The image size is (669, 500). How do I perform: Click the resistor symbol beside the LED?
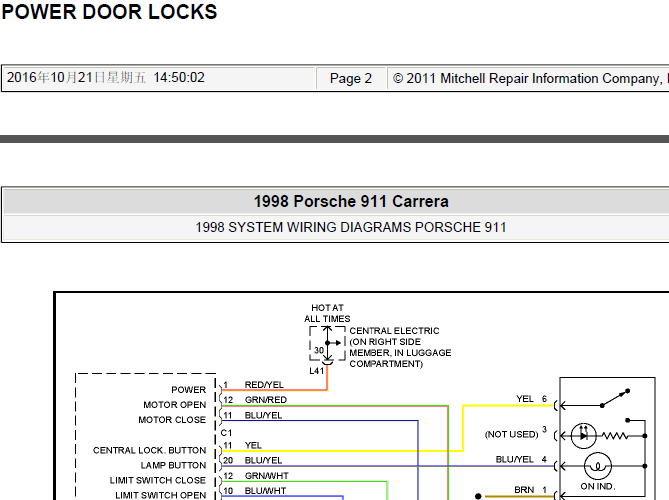point(615,436)
